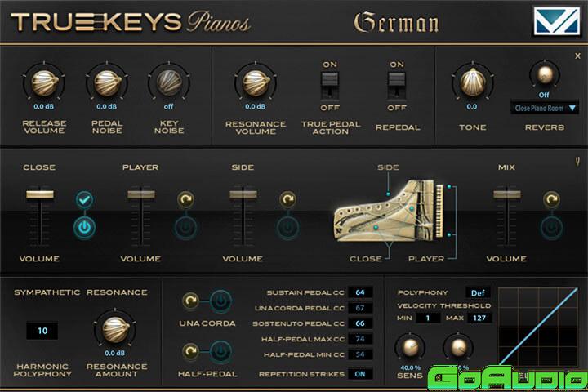The height and width of the screenshot is (392, 588).
Task: Click the Sens 40.0 % readout
Action: point(411,368)
